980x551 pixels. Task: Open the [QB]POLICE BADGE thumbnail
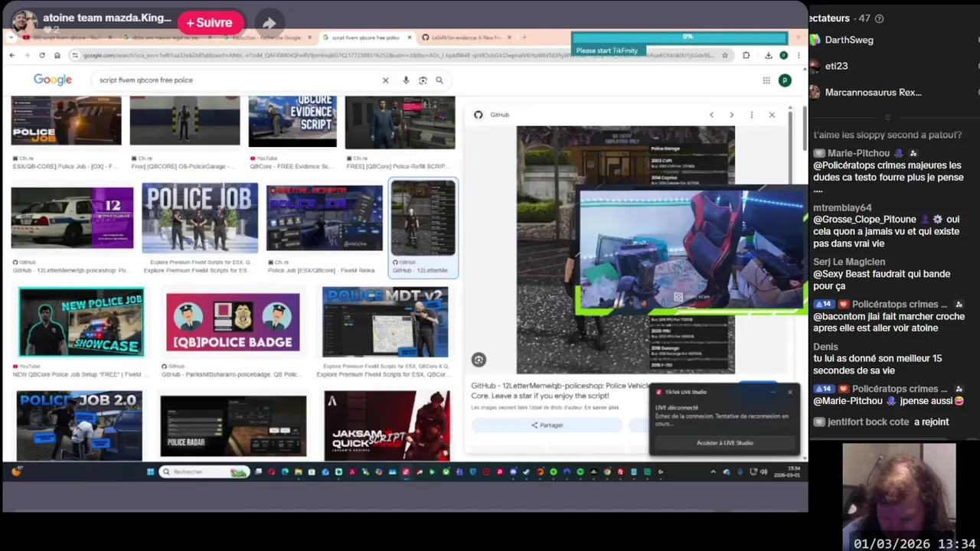pyautogui.click(x=233, y=322)
